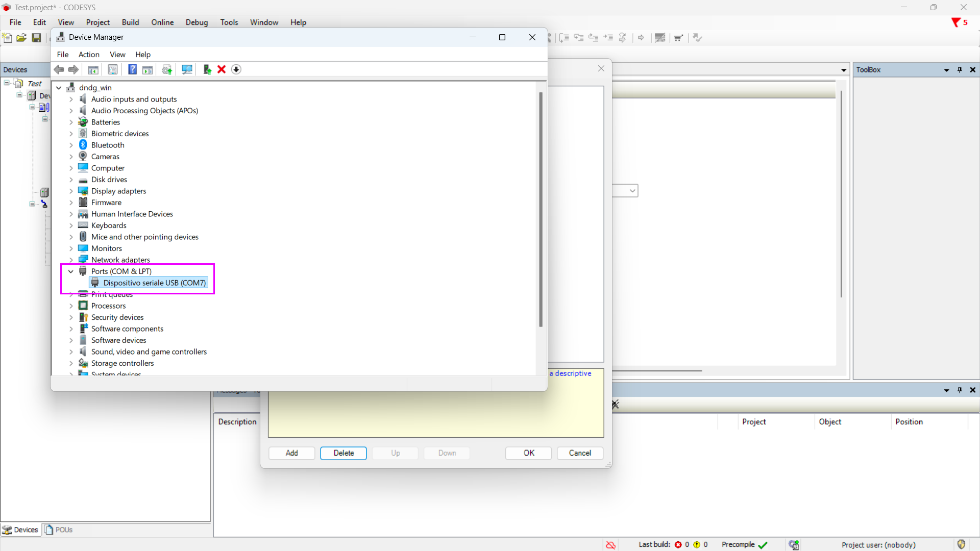Screen dimensions: 980x551
Task: Open the Action menu in Device Manager
Action: pos(89,55)
